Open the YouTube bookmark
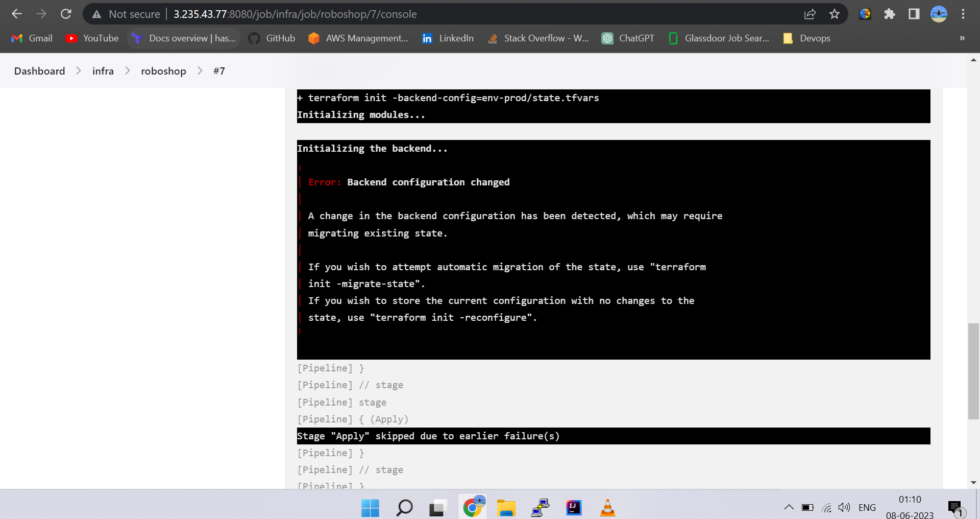Screen dimensions: 980x519 click(92, 38)
